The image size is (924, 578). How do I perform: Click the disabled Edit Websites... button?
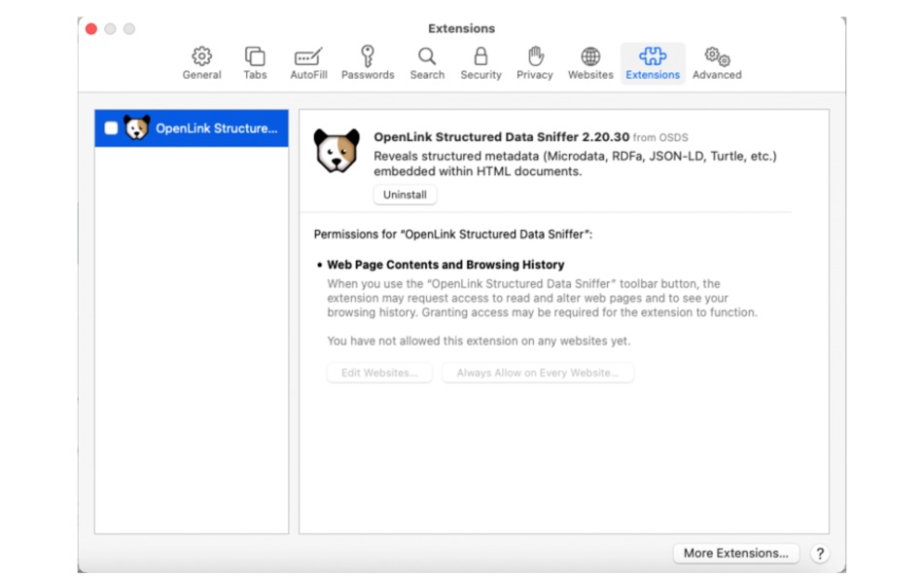tap(379, 373)
